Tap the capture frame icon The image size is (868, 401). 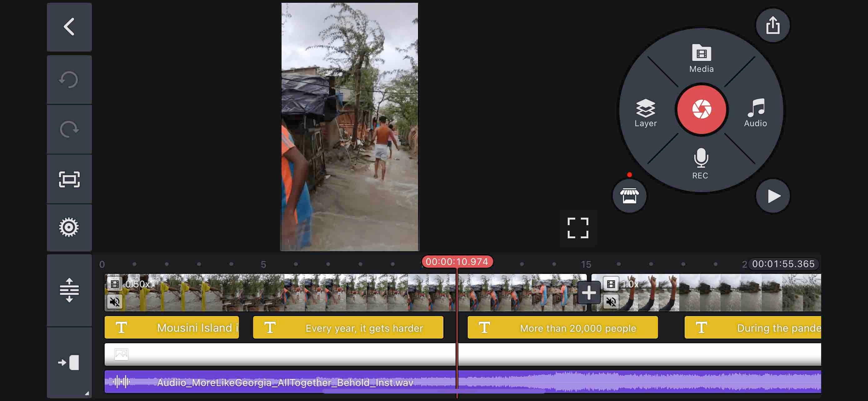[x=69, y=179]
